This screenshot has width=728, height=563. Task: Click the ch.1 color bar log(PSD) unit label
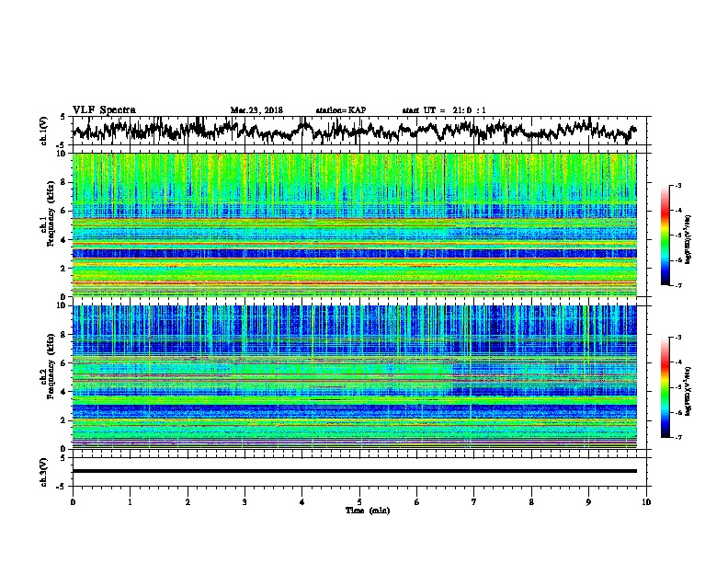click(x=688, y=240)
